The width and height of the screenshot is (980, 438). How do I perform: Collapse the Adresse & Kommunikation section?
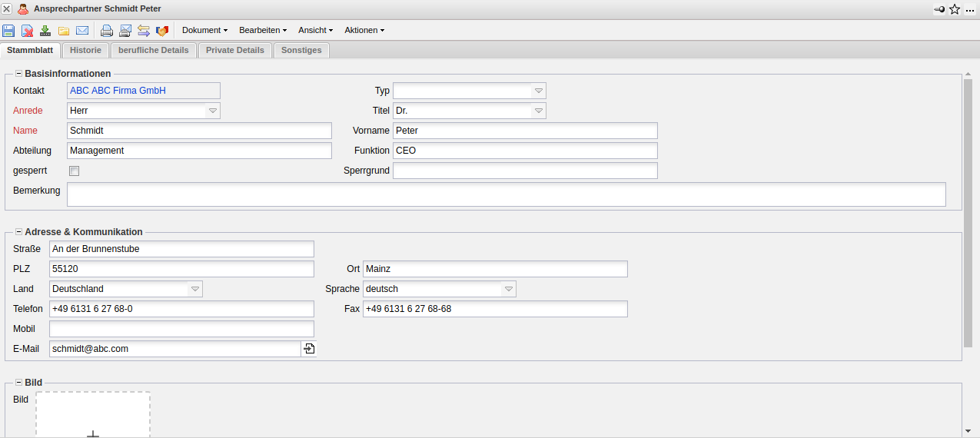18,231
